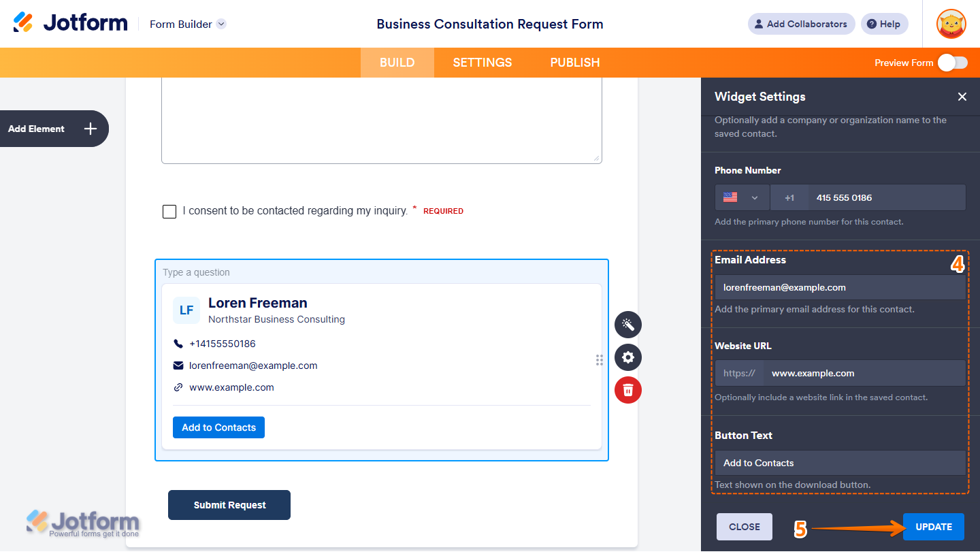The image size is (980, 554).
Task: Close the Widget Settings panel
Action: [x=962, y=97]
